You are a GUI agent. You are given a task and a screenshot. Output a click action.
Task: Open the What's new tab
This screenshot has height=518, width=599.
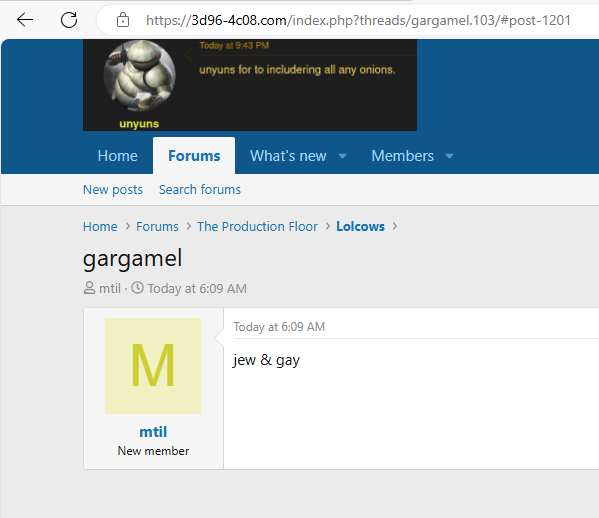(288, 156)
